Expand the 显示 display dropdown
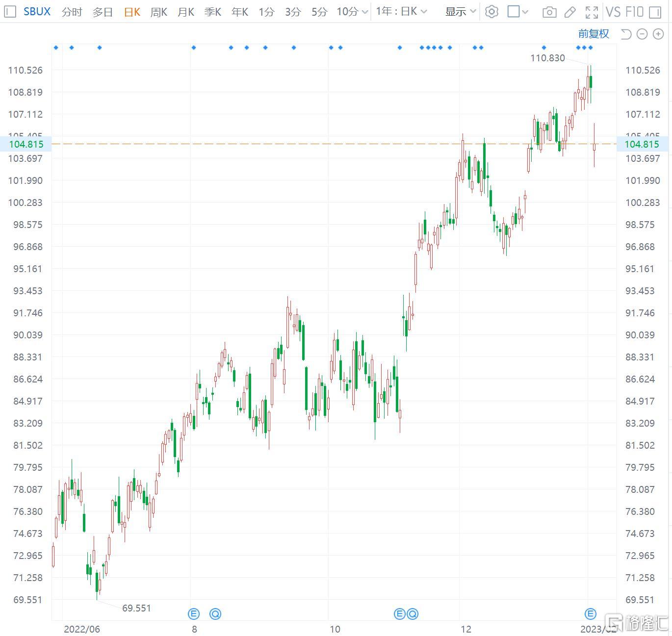Image resolution: width=672 pixels, height=636 pixels. pos(460,12)
